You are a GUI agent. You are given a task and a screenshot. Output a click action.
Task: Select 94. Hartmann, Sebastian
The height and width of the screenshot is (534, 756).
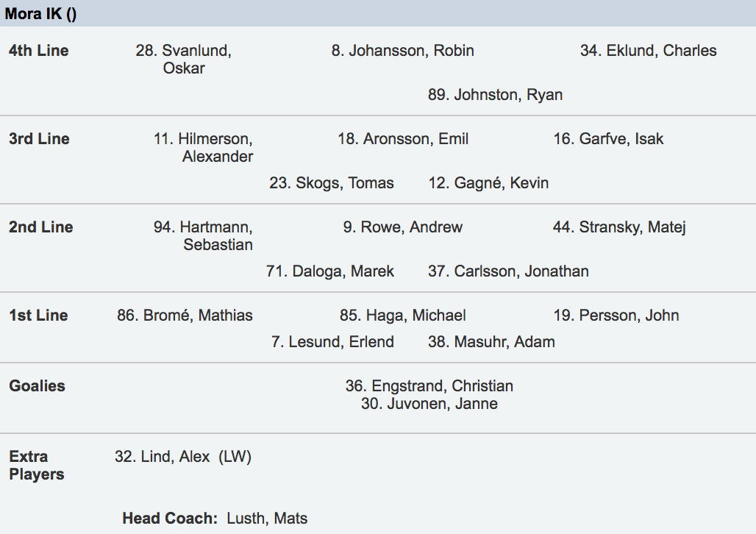pyautogui.click(x=203, y=236)
